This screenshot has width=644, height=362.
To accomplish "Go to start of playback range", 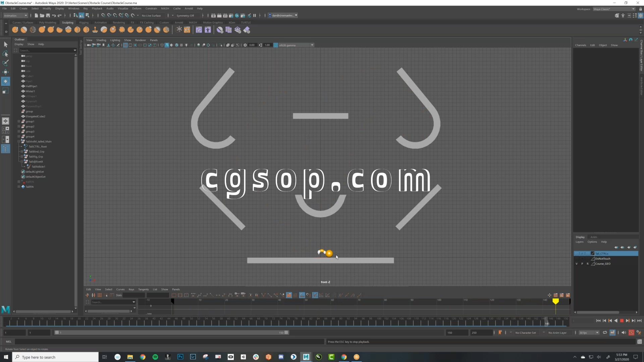I will 598,321.
